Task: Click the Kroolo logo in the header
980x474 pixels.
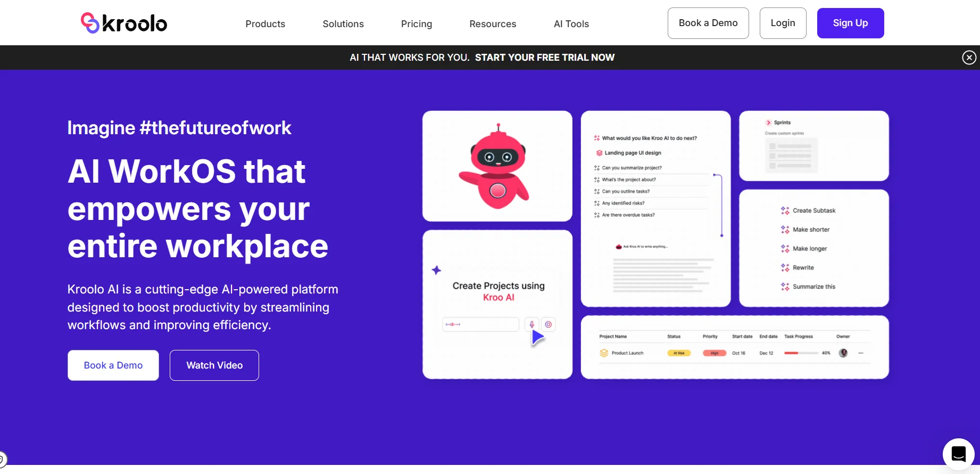Action: click(124, 23)
